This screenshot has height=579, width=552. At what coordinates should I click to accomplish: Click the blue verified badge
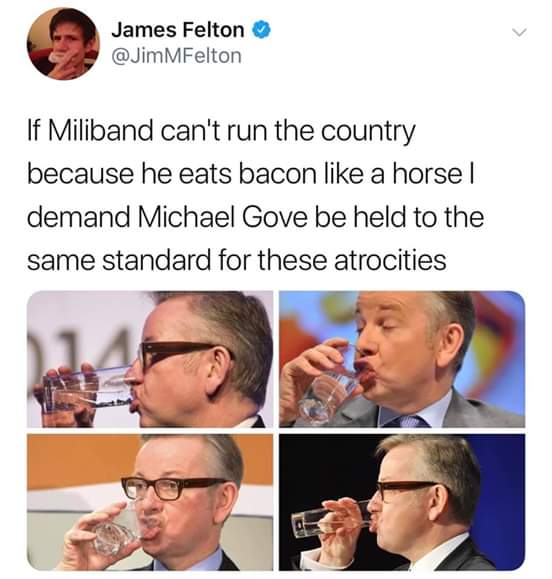click(261, 30)
